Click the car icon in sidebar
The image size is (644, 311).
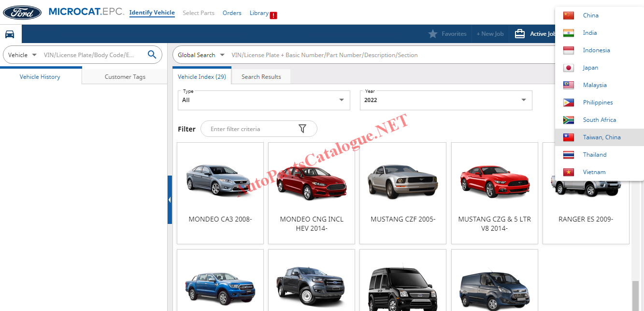[10, 34]
